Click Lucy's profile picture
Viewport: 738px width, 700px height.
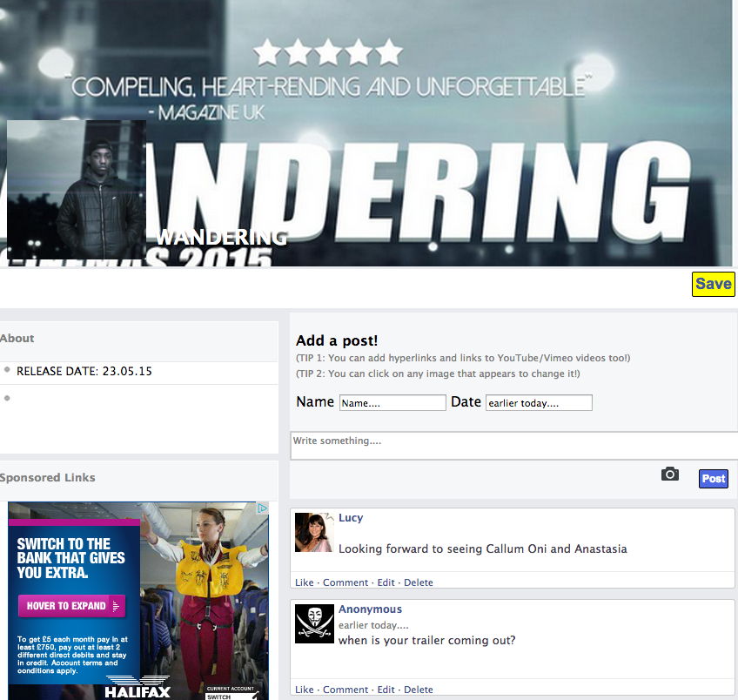click(314, 533)
